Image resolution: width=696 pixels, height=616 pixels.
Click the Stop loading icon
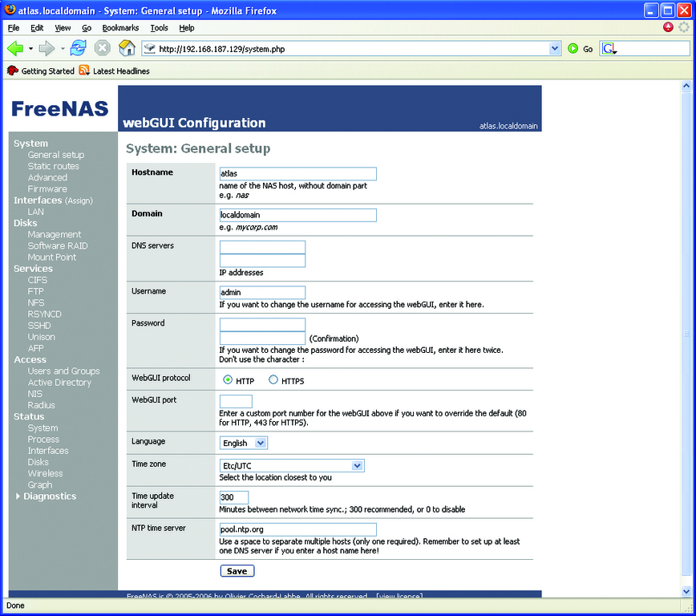pyautogui.click(x=102, y=49)
